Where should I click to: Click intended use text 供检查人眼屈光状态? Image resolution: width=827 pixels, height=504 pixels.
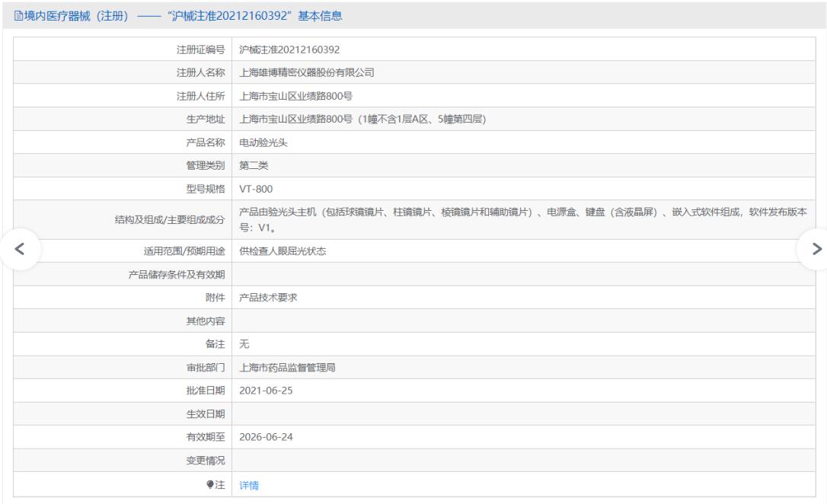pos(283,252)
